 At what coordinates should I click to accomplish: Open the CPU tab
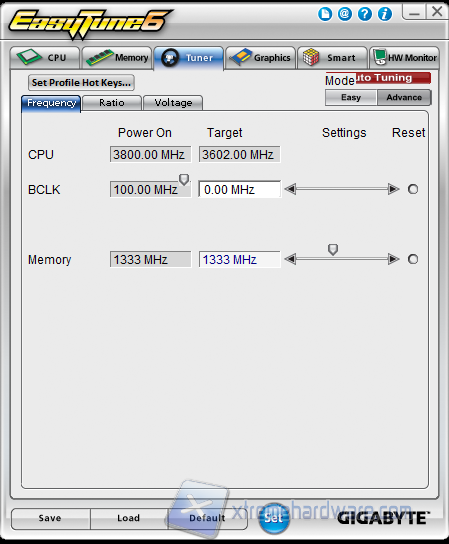click(x=45, y=58)
